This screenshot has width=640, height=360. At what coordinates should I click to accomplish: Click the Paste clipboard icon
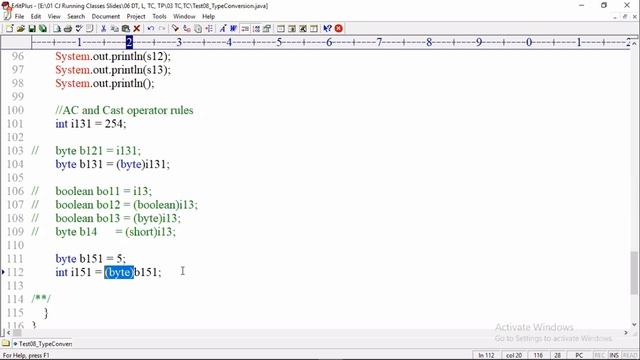tap(126, 29)
